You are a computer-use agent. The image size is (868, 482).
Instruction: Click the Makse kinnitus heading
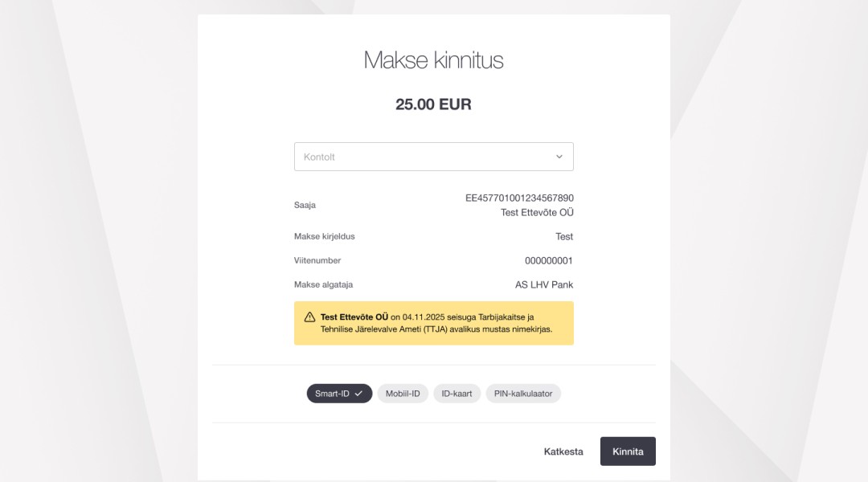click(x=433, y=60)
